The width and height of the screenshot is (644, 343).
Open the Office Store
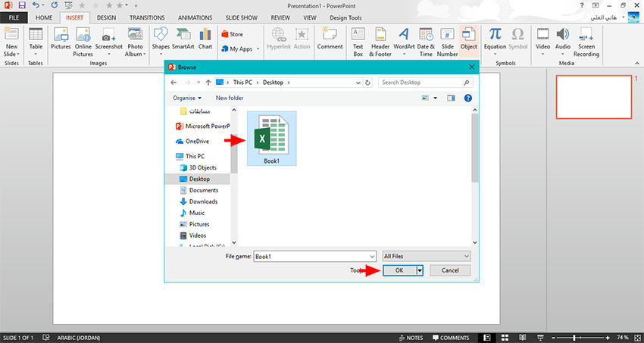pyautogui.click(x=233, y=35)
